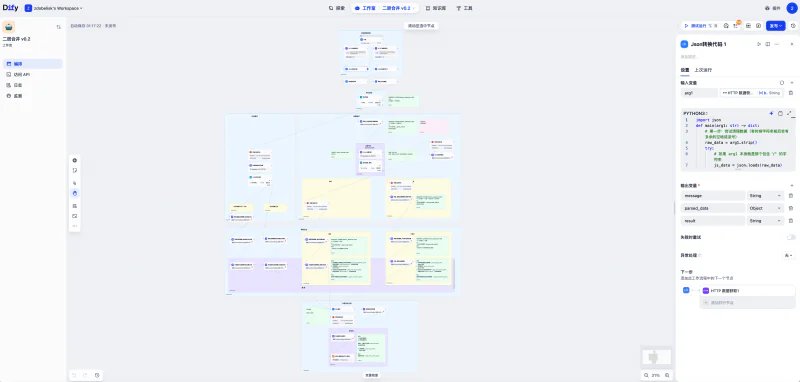This screenshot has width=800, height=382.
Task: Open the Explore (探索) tab
Action: pyautogui.click(x=337, y=8)
